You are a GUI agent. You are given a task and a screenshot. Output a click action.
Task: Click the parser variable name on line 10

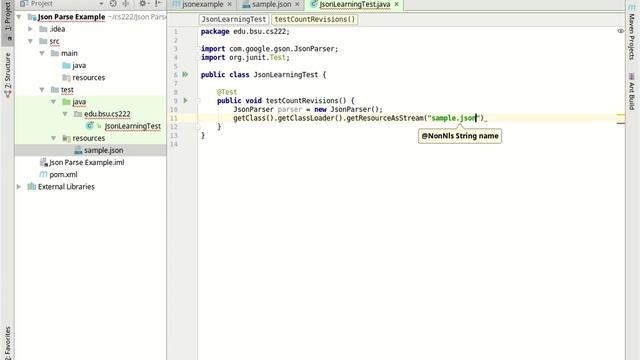pos(289,109)
